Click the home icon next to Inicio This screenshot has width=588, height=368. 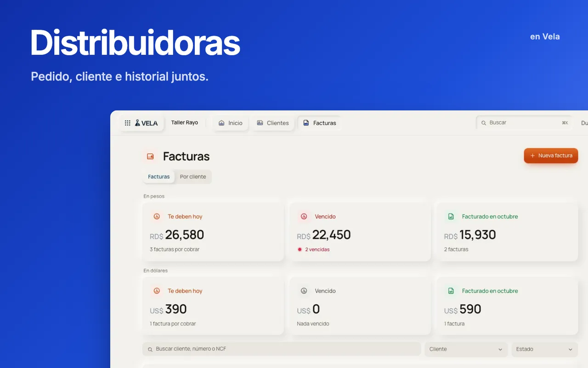pyautogui.click(x=221, y=123)
